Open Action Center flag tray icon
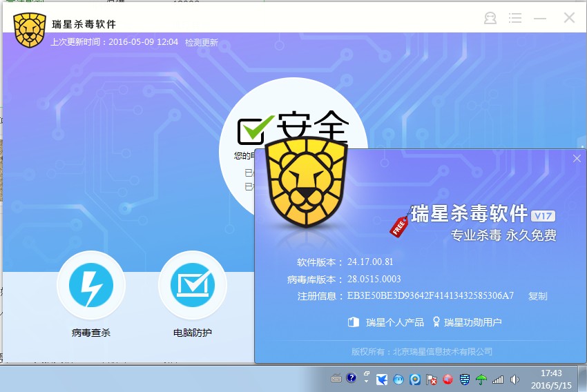 431,380
